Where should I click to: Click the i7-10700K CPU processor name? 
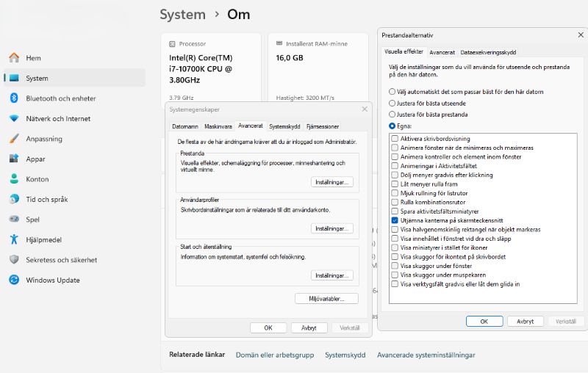(201, 69)
